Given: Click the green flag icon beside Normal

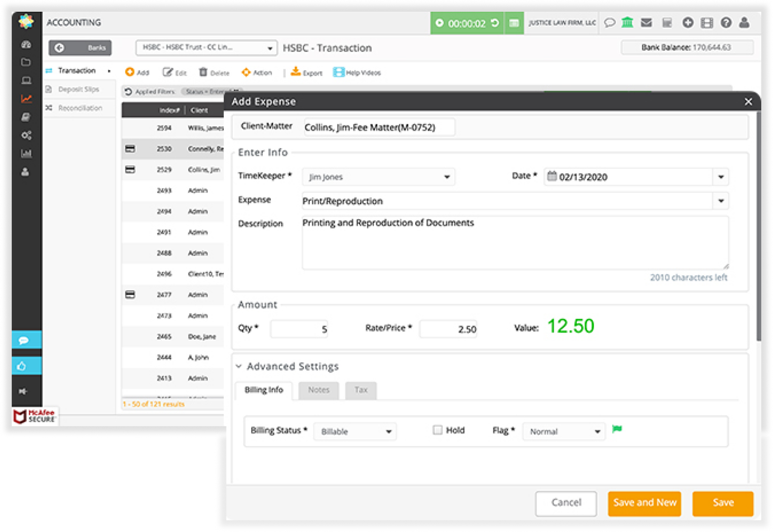Looking at the screenshot, I should pos(617,429).
